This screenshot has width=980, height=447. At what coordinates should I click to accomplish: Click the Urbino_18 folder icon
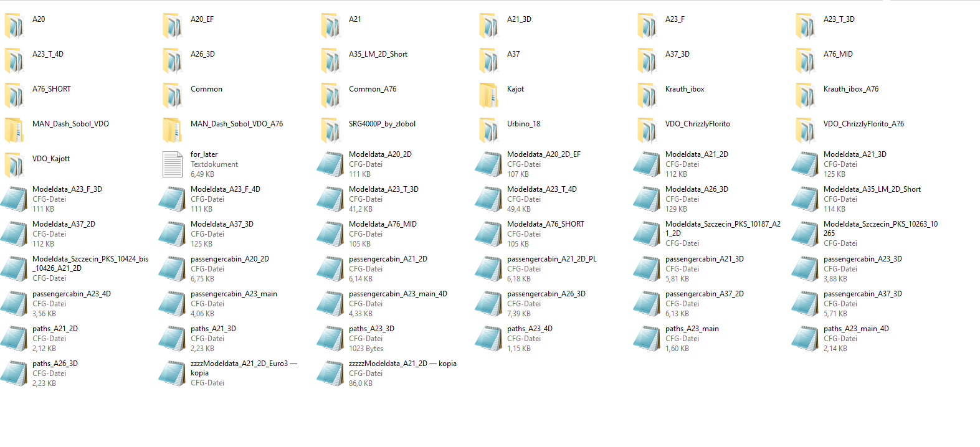489,131
